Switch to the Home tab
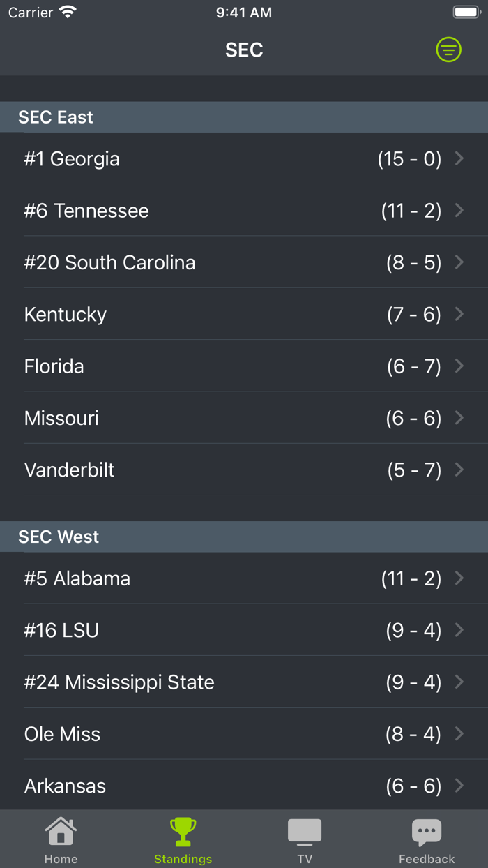The height and width of the screenshot is (868, 488). click(61, 839)
